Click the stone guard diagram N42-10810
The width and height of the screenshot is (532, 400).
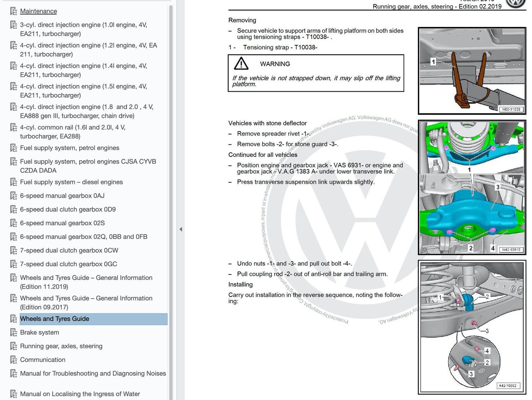tap(472, 187)
